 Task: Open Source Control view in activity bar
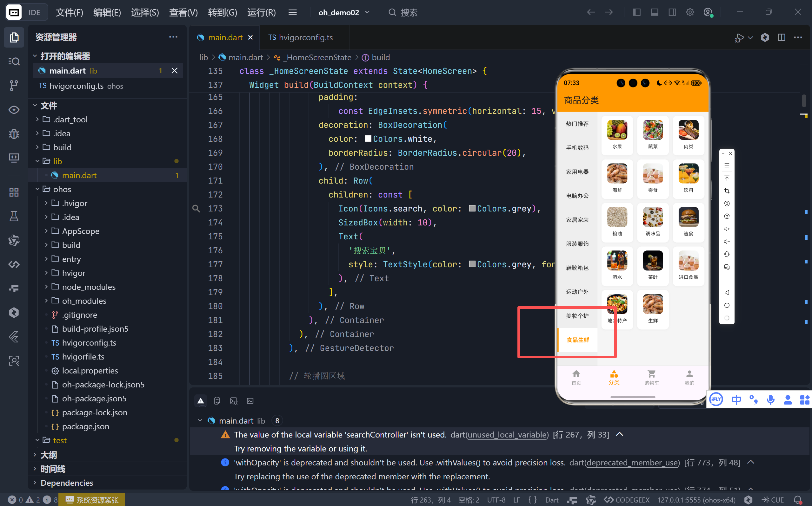(x=14, y=85)
